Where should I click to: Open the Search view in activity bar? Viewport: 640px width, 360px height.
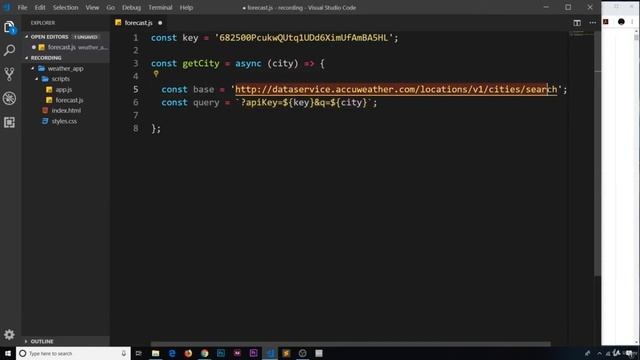click(9, 50)
